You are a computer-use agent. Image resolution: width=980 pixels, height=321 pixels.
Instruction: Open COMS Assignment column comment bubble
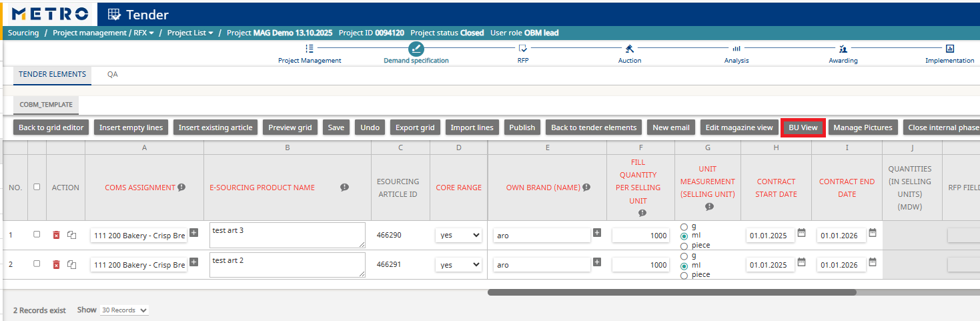point(181,188)
